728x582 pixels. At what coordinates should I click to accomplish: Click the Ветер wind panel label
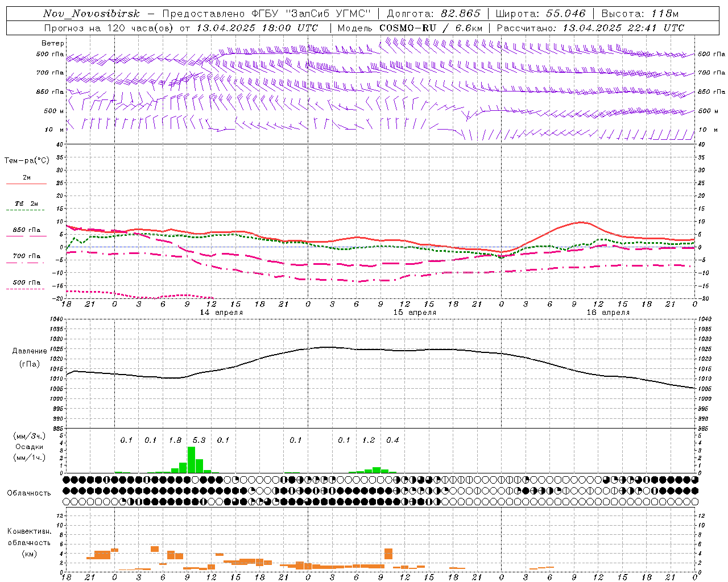pos(52,43)
